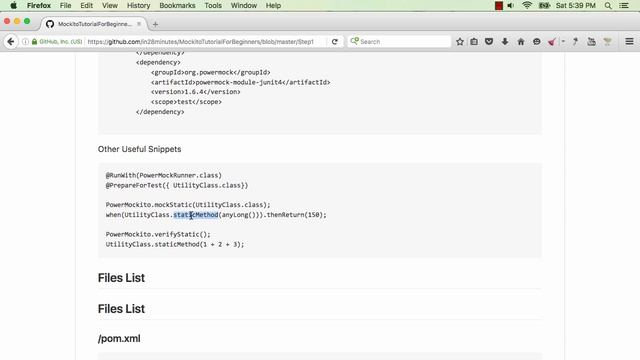Click the YouTube extension icon
The width and height of the screenshot is (640, 360).
pos(591,42)
